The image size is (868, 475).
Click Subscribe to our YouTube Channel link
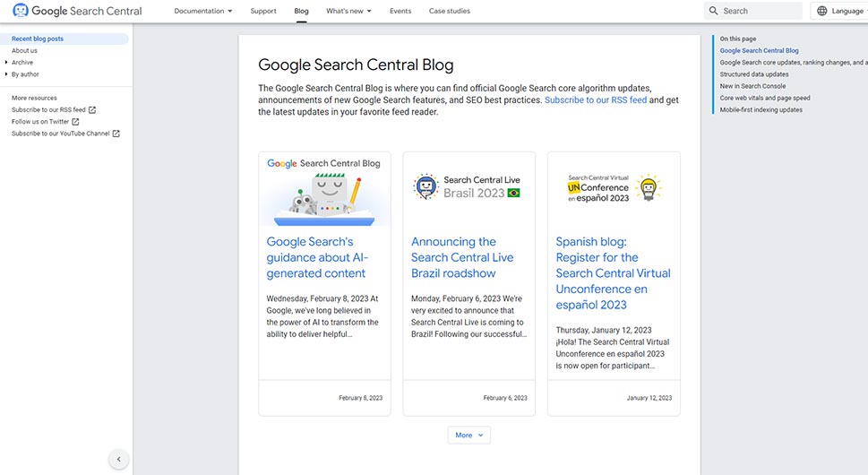[x=61, y=134]
